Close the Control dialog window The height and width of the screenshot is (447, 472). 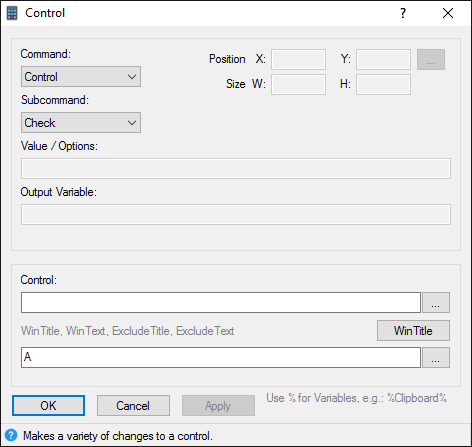coord(448,13)
